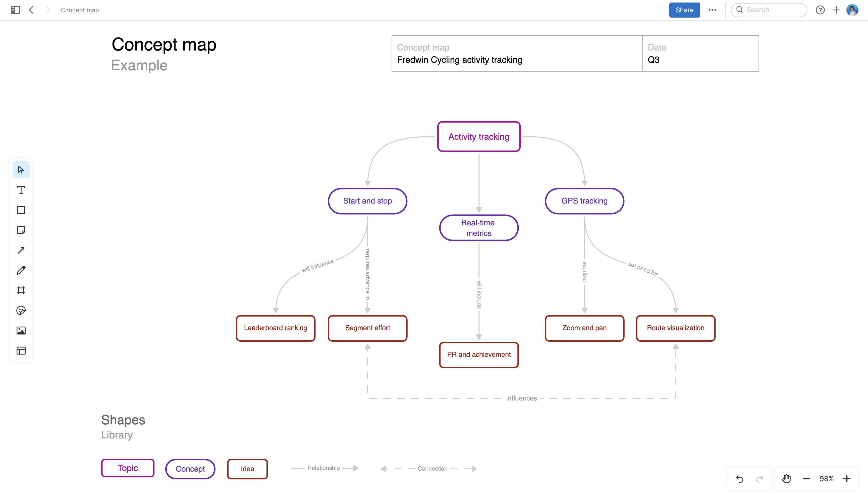Open the insert image tool
This screenshot has height=500, width=868.
pos(21,331)
